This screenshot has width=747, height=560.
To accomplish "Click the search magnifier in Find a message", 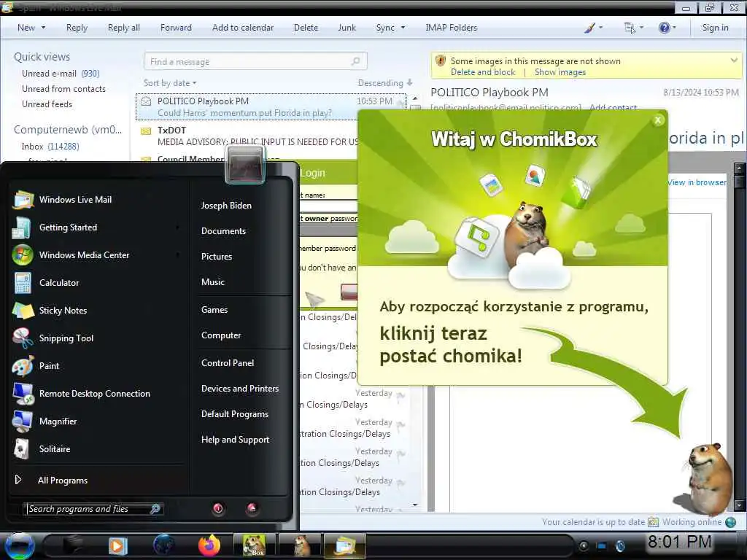I will [x=356, y=61].
